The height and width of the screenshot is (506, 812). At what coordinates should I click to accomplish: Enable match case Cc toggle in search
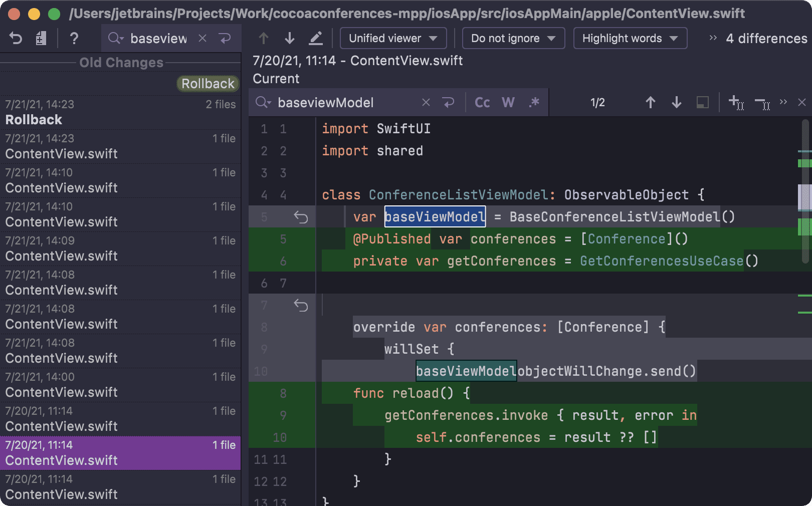481,102
